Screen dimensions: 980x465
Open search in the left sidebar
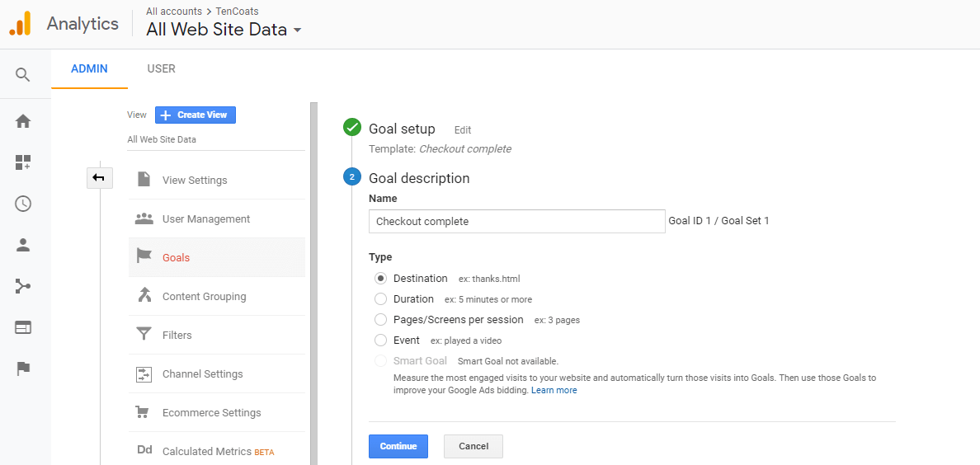pos(23,75)
